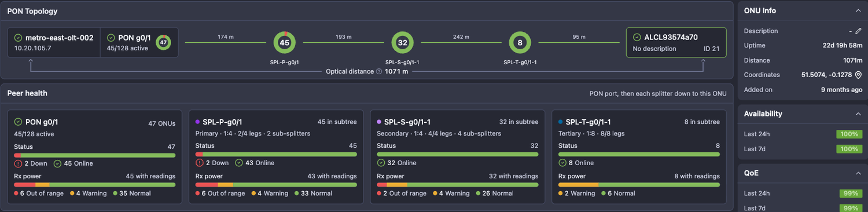Click the 8 Online check icon in the SPL-T-g0/1-1 card
The height and width of the screenshot is (212, 868).
[562, 163]
